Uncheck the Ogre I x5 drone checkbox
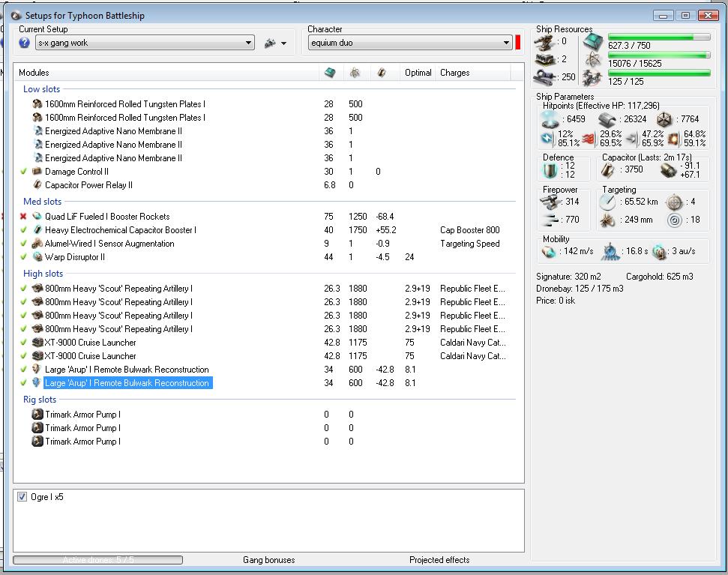This screenshot has width=728, height=575. pyautogui.click(x=22, y=496)
